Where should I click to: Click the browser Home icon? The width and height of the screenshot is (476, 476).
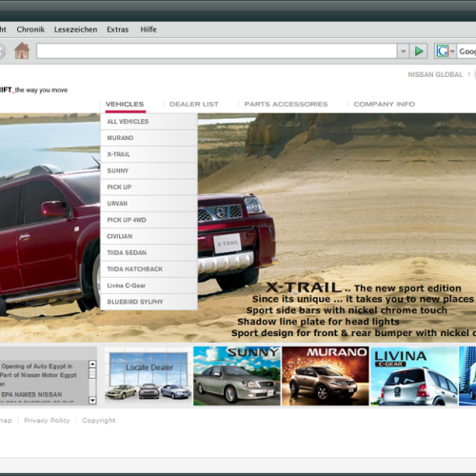tap(22, 50)
